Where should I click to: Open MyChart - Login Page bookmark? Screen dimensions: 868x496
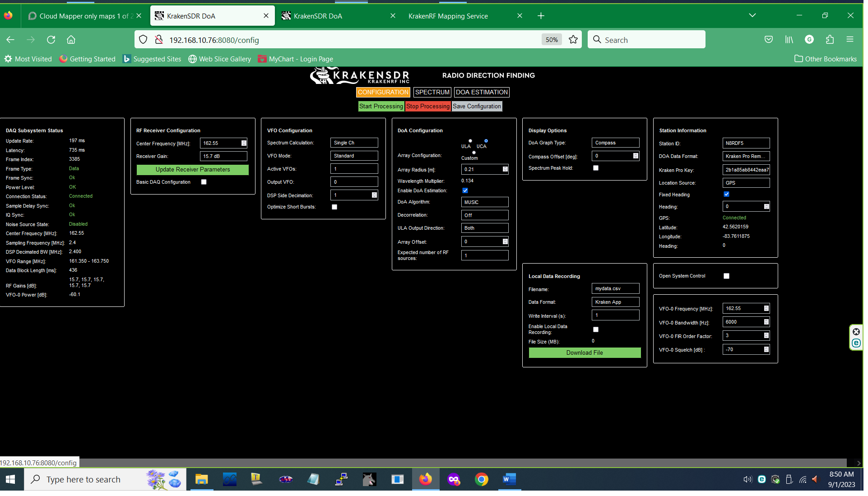(x=295, y=59)
